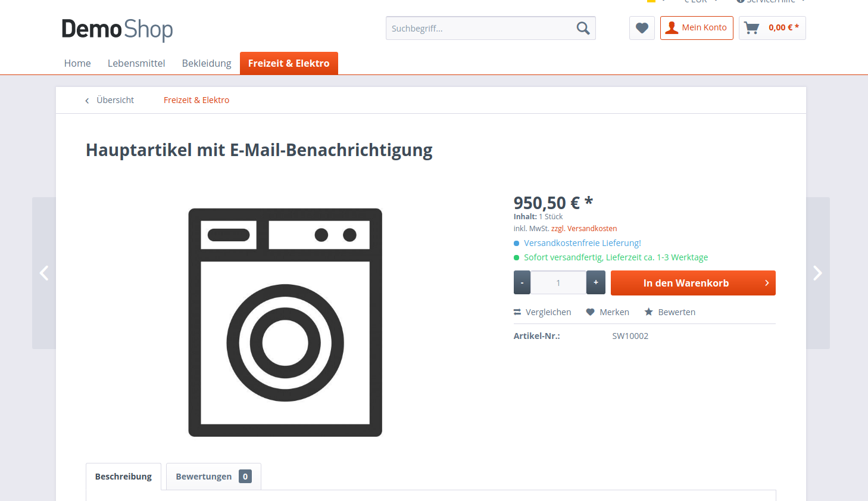This screenshot has width=868, height=501.
Task: Select the Lebensmittel menu item
Action: (x=136, y=63)
